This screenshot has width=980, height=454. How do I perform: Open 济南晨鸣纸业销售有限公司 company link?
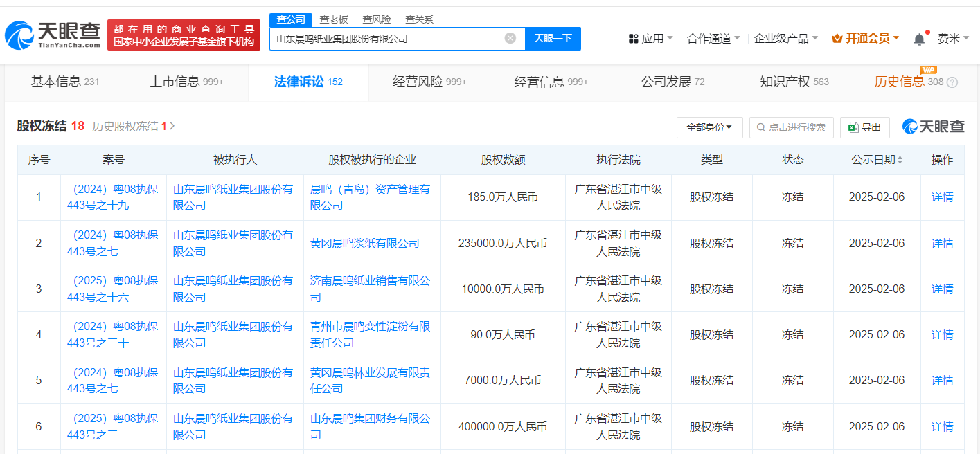pos(371,289)
